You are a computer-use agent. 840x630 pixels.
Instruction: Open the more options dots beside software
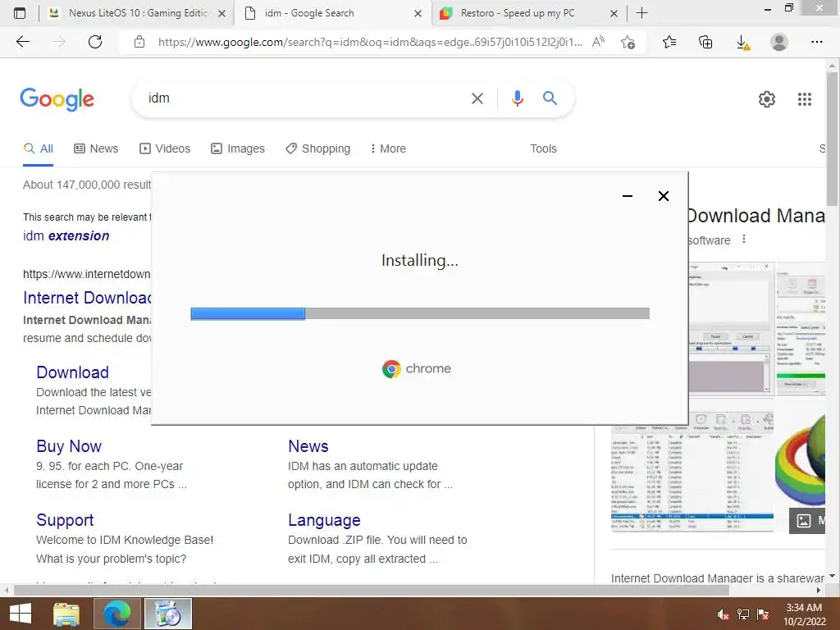pos(743,239)
